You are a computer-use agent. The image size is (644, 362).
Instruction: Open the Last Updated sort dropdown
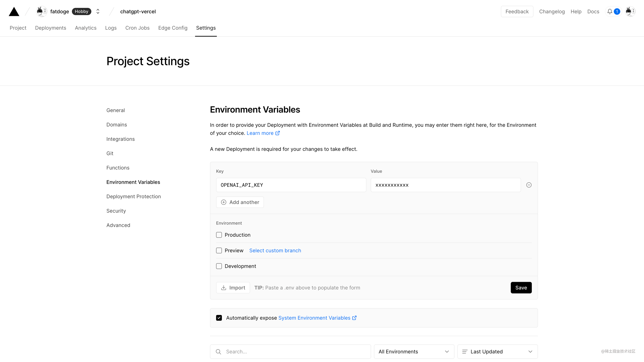pos(497,352)
